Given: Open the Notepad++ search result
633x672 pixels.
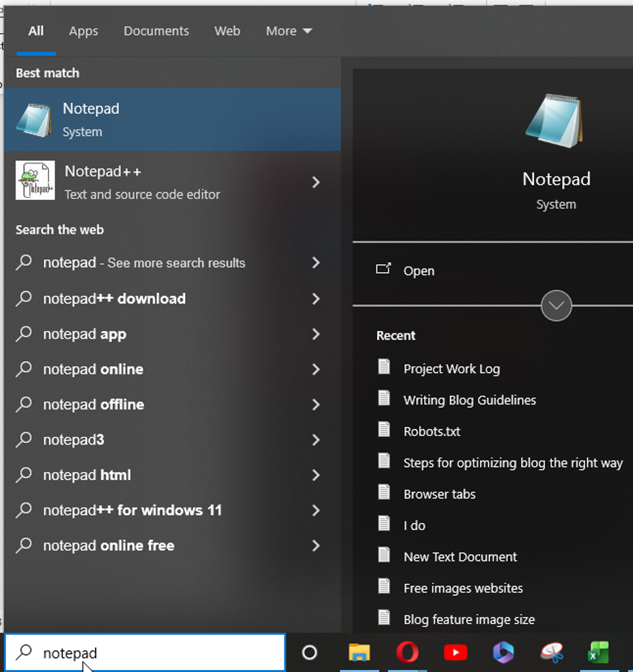Looking at the screenshot, I should 172,182.
